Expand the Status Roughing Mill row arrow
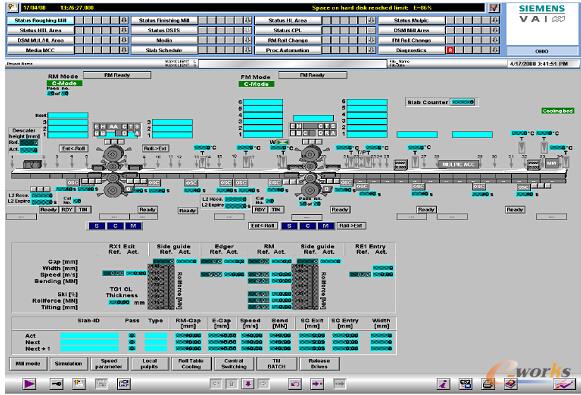This screenshot has width=581, height=395. [124, 20]
